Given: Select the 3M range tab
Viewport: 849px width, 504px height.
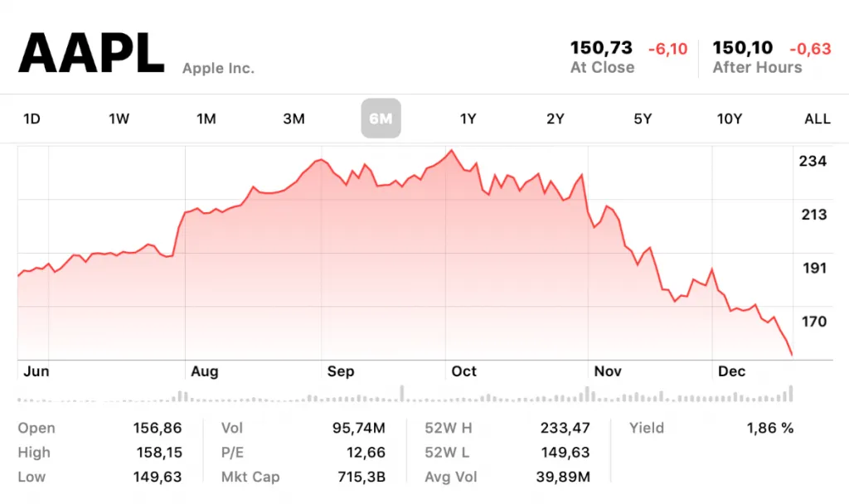Looking at the screenshot, I should 294,119.
